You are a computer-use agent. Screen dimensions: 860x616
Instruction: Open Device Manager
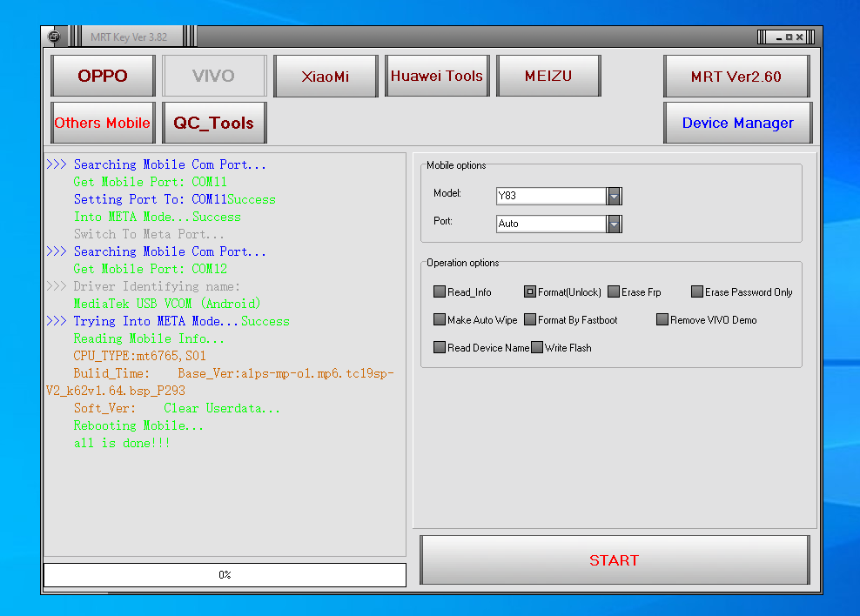point(737,123)
